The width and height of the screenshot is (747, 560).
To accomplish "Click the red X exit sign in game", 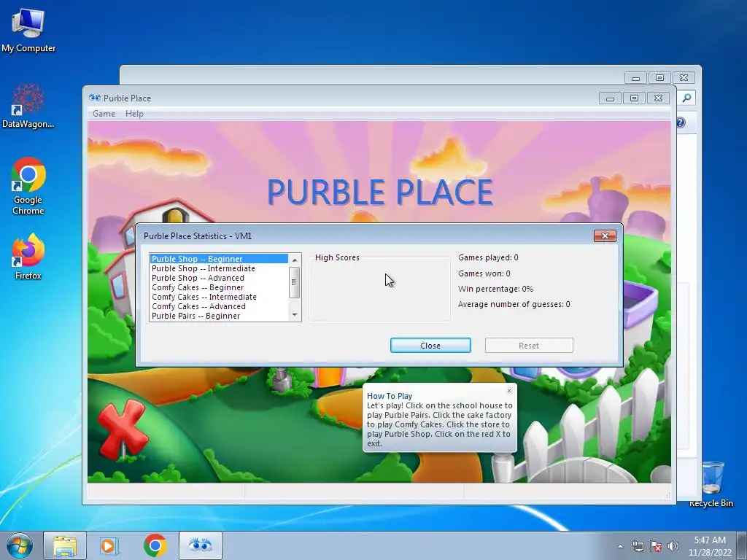I will pos(123,429).
